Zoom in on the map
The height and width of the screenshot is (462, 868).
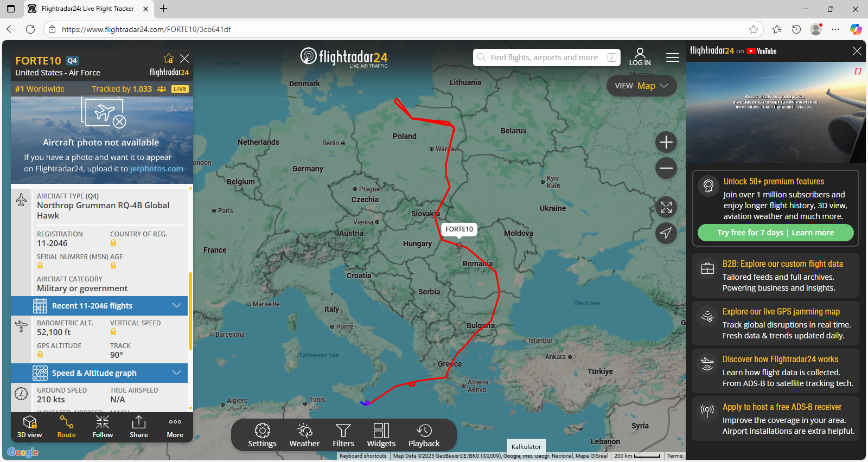coord(666,142)
